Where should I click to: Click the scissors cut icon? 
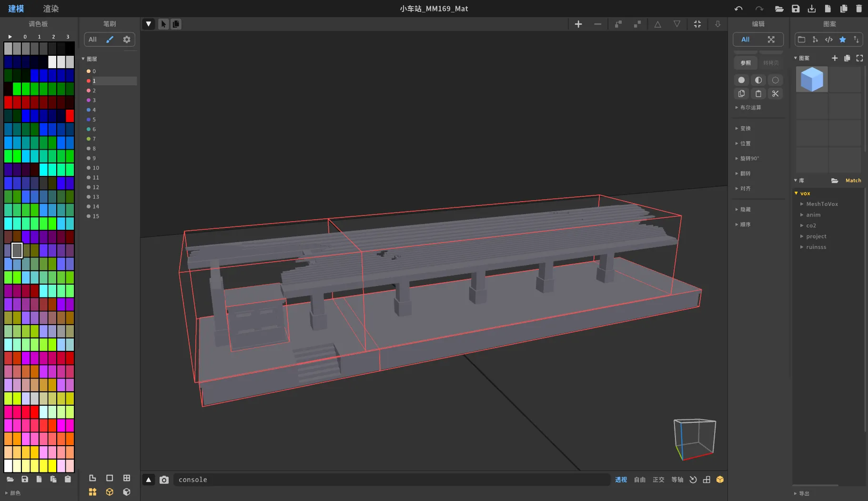pyautogui.click(x=775, y=93)
